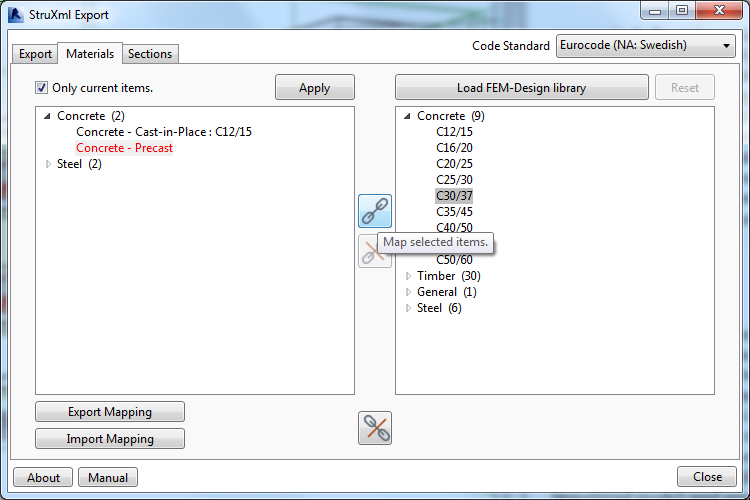Select the Materials tab

[90, 54]
